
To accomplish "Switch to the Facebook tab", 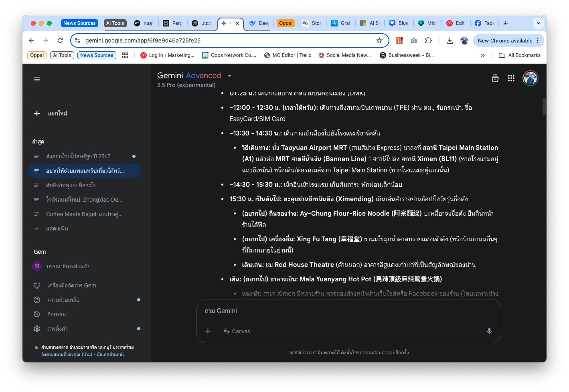I will point(484,23).
